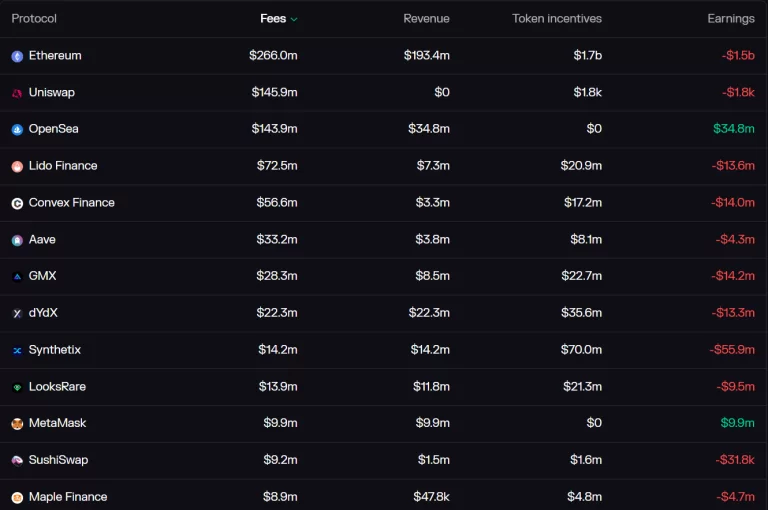Viewport: 768px width, 510px height.
Task: Click the dYdX logo icon
Action: pos(17,313)
